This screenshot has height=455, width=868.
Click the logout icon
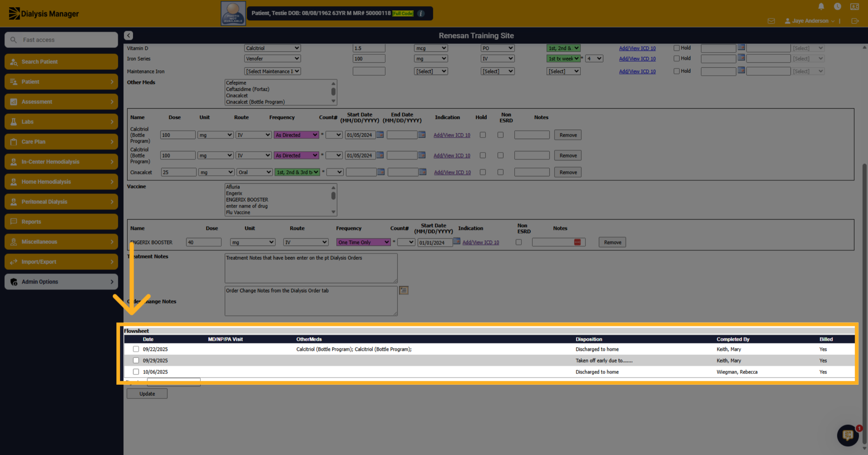click(855, 21)
